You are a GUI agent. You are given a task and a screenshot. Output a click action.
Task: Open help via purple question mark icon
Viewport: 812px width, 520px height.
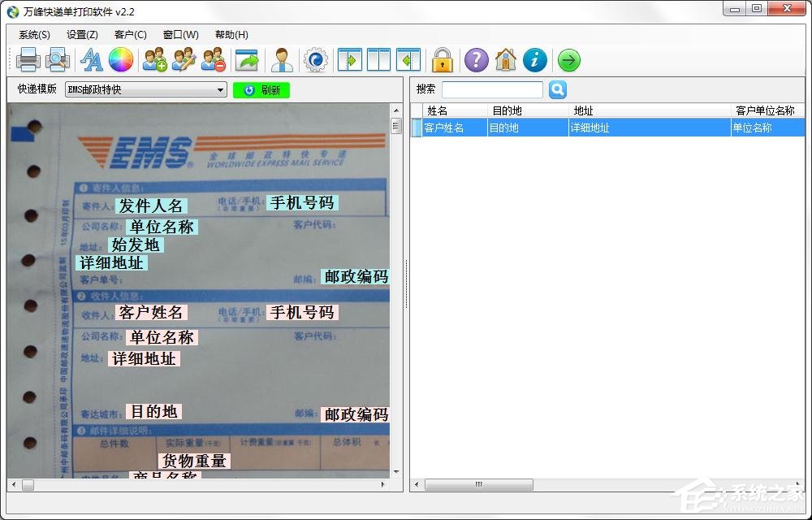pos(476,60)
